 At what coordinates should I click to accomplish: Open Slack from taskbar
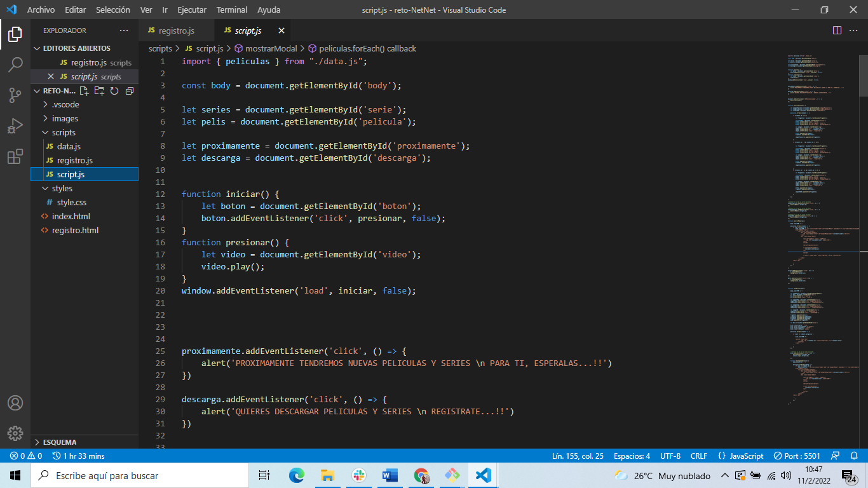point(358,475)
